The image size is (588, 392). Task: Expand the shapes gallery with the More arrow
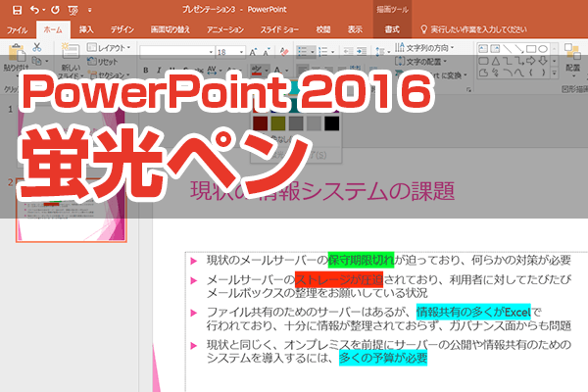pos(555,73)
